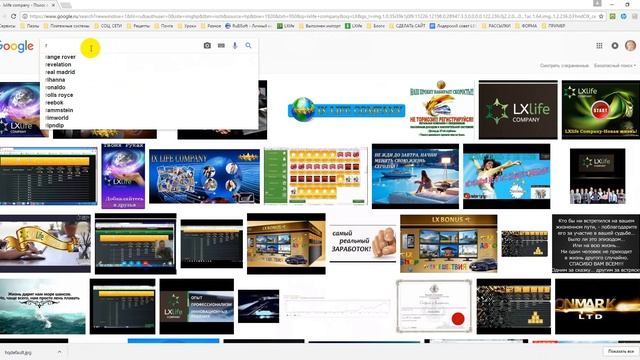
Task: Click the green extension icon beside the address bar
Action: (x=613, y=16)
